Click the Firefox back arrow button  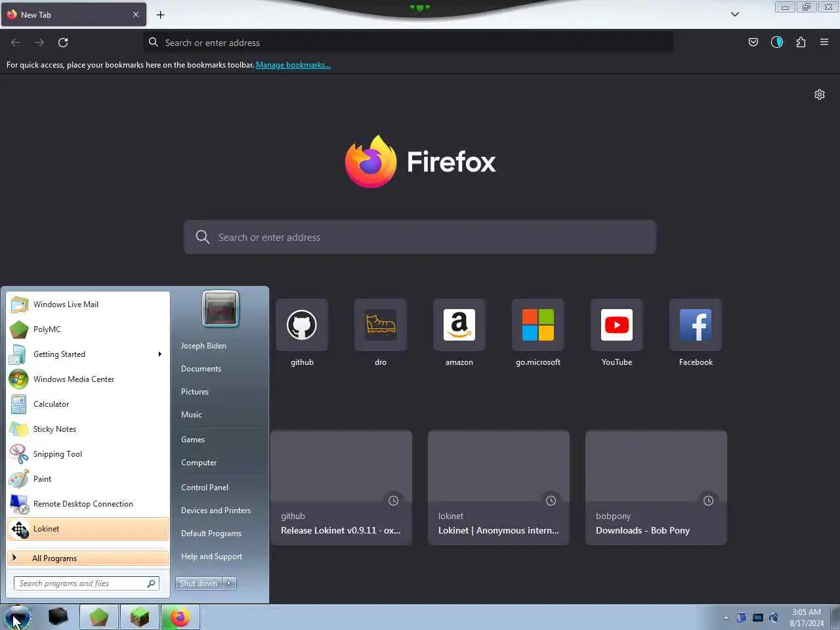(x=16, y=42)
